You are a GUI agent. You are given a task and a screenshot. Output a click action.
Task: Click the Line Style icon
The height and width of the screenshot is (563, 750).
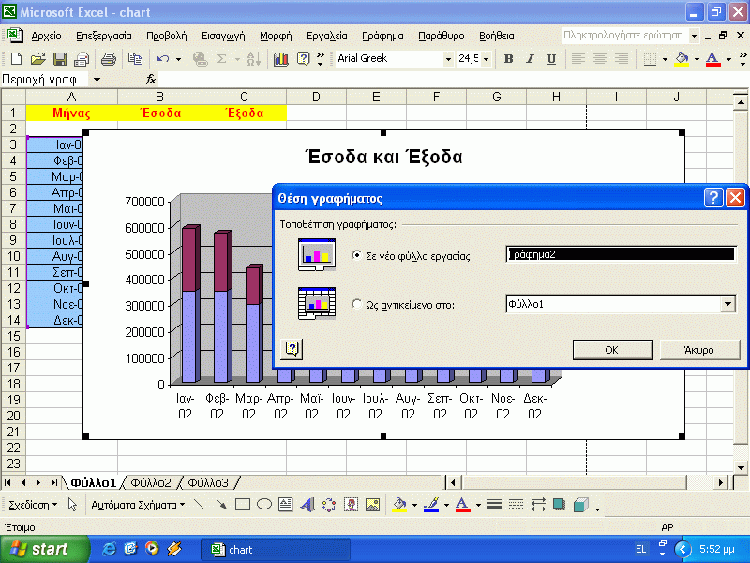pyautogui.click(x=494, y=505)
